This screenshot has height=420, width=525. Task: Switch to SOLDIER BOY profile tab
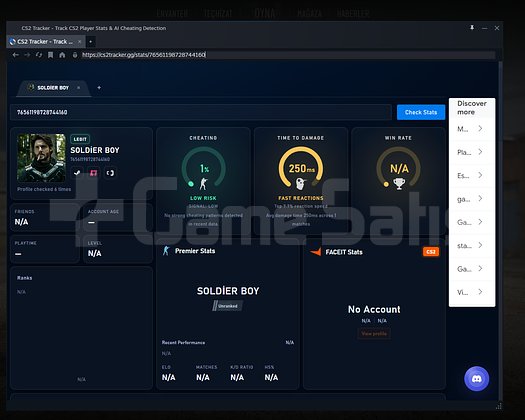[x=53, y=88]
